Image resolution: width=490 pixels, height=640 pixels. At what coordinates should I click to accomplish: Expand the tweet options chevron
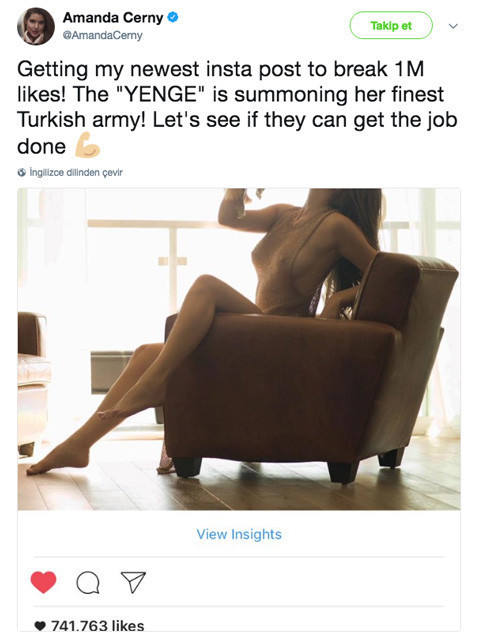click(x=453, y=26)
